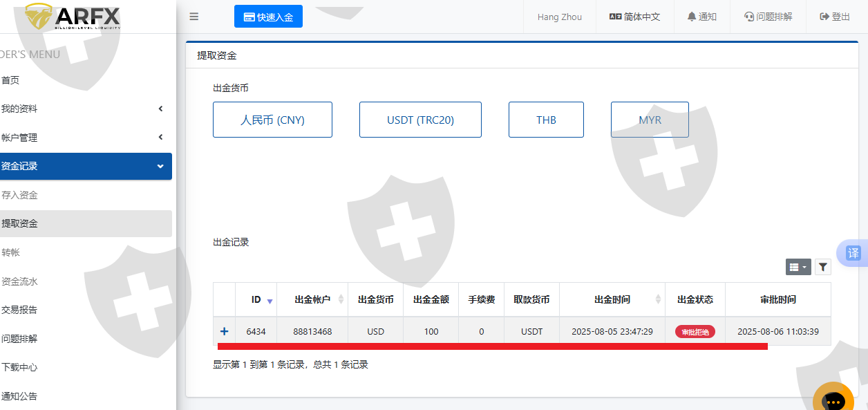Screen dimensions: 868x410
Task: Open the floating chat bubble
Action: [833, 400]
